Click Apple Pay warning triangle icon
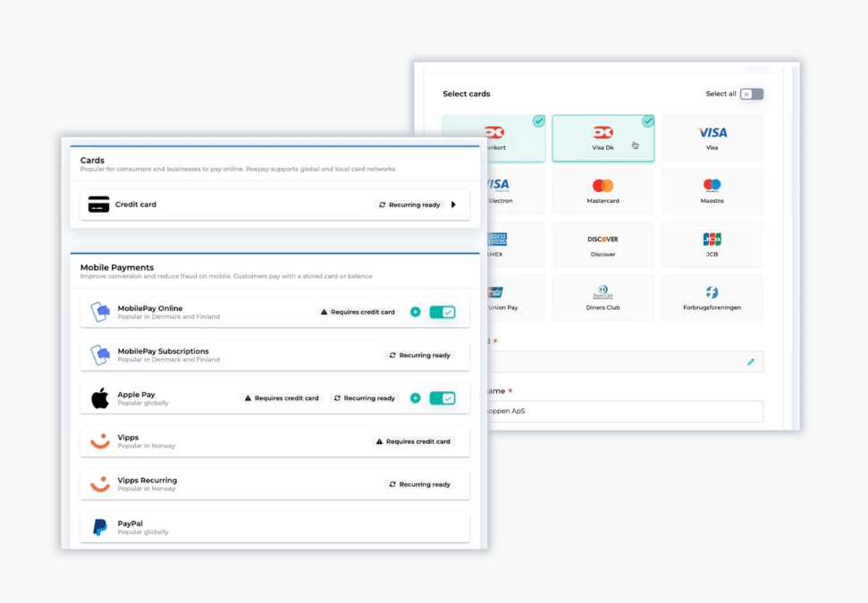The height and width of the screenshot is (603, 868). (248, 398)
